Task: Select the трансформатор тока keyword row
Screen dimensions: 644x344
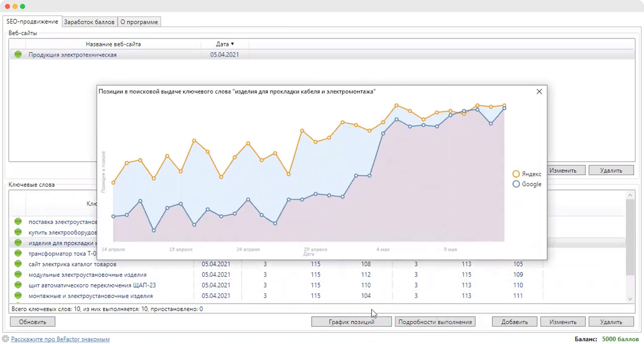Action: [53, 253]
